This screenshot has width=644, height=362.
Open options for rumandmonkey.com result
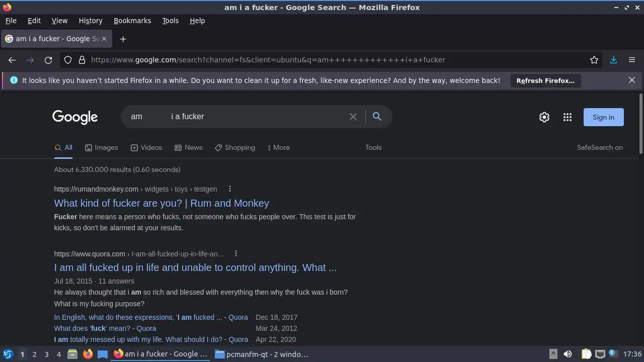(x=230, y=189)
